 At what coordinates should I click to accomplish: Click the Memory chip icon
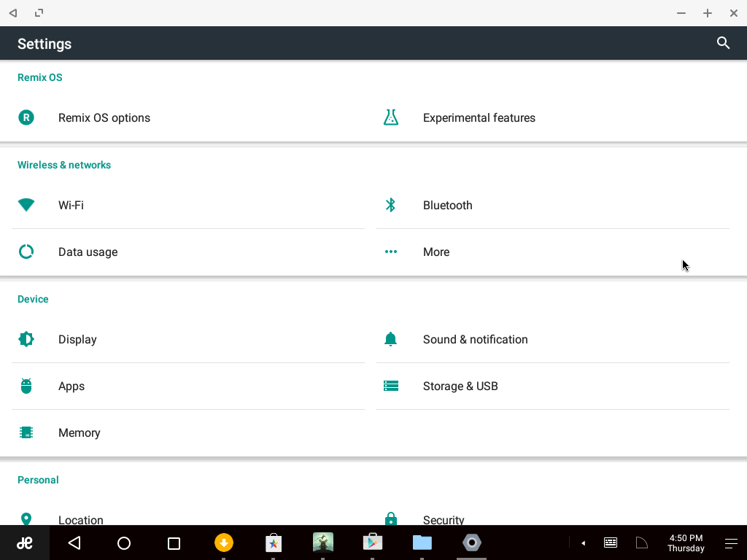26,432
